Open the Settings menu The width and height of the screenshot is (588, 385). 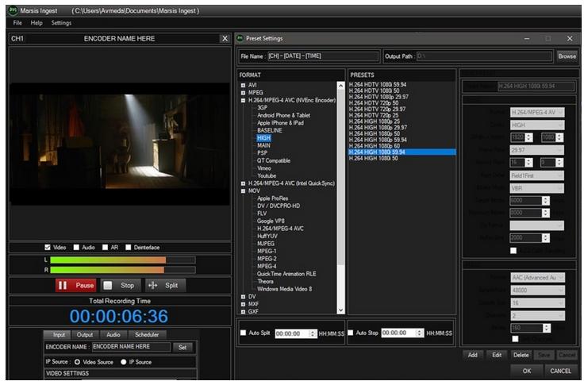pyautogui.click(x=61, y=23)
